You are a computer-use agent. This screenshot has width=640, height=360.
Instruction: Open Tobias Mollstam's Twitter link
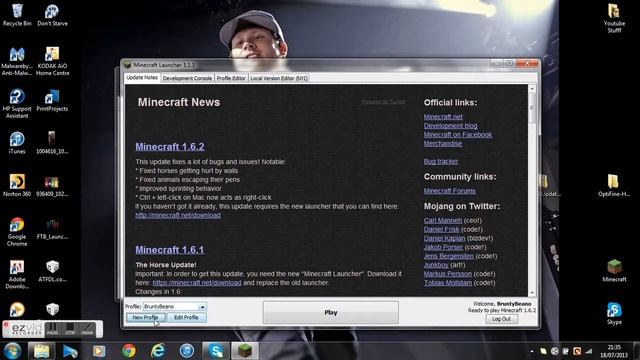click(448, 283)
